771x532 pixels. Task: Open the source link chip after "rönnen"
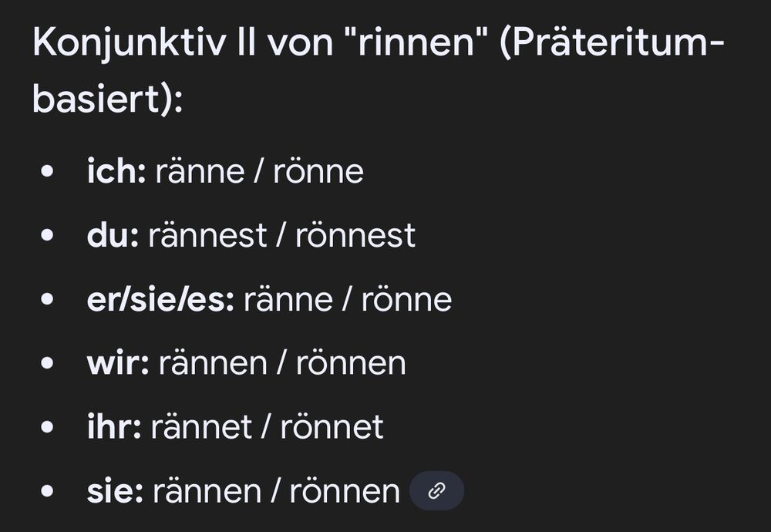436,490
